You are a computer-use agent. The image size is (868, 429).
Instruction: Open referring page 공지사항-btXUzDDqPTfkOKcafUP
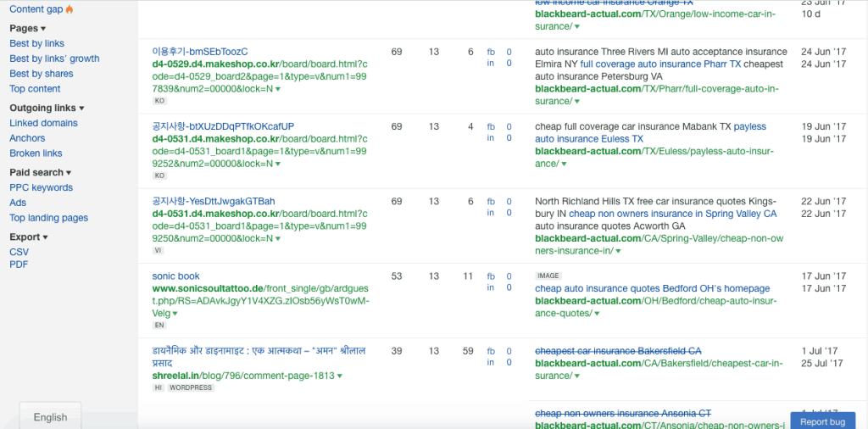[x=223, y=126]
